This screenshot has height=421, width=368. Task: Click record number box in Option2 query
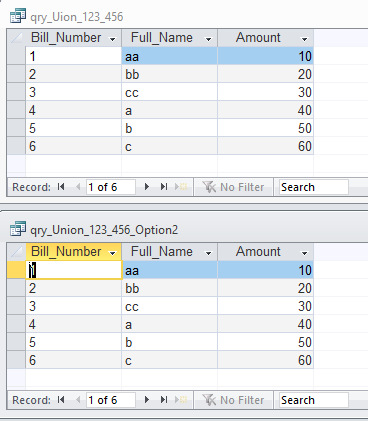pos(111,400)
